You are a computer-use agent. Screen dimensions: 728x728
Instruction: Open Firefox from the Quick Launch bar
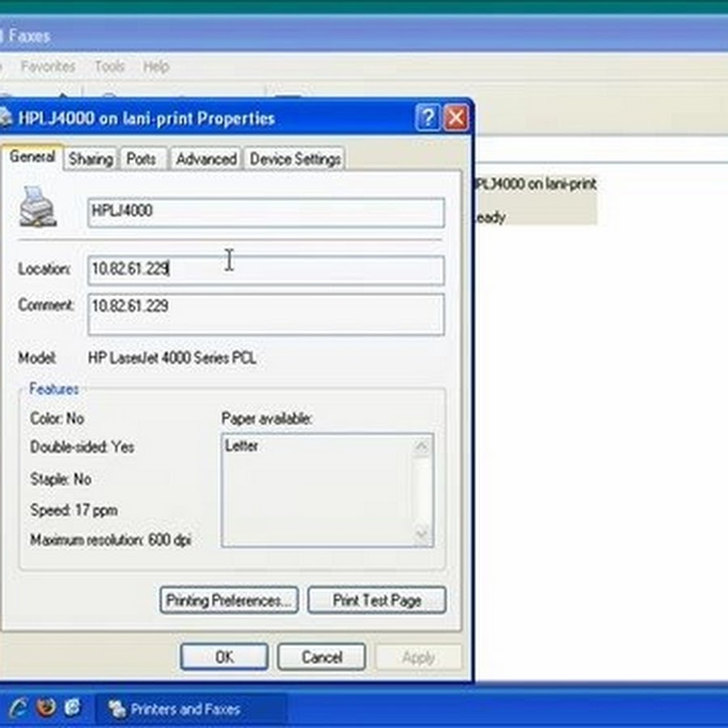[x=45, y=708]
